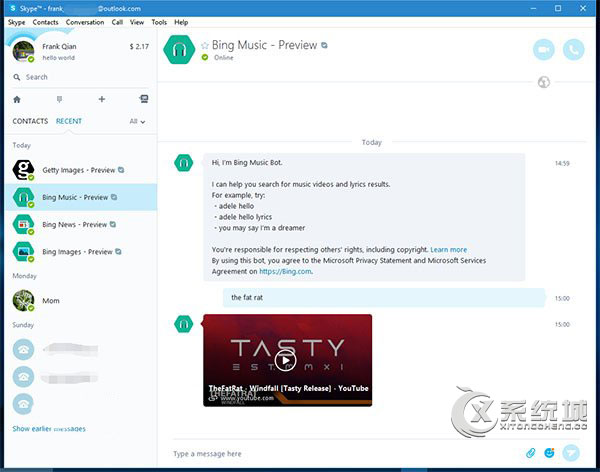Open the Tools menu
Viewport: 600px width, 472px height.
(x=159, y=22)
